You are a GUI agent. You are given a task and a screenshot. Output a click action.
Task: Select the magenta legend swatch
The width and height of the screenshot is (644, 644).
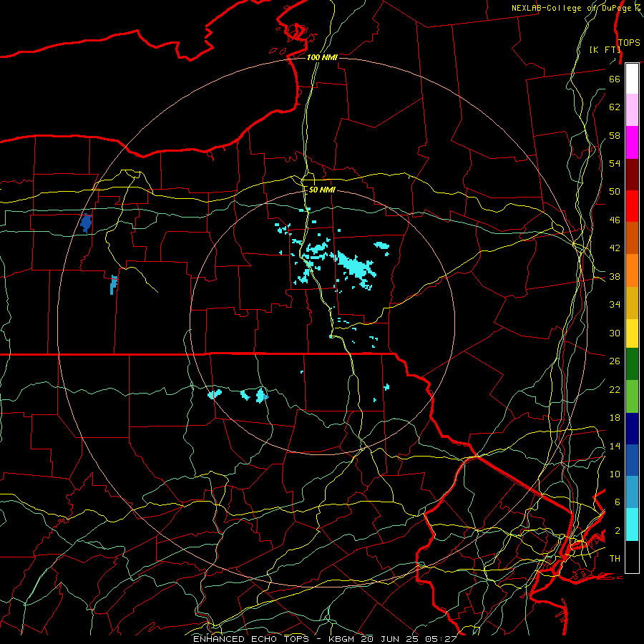(x=632, y=142)
